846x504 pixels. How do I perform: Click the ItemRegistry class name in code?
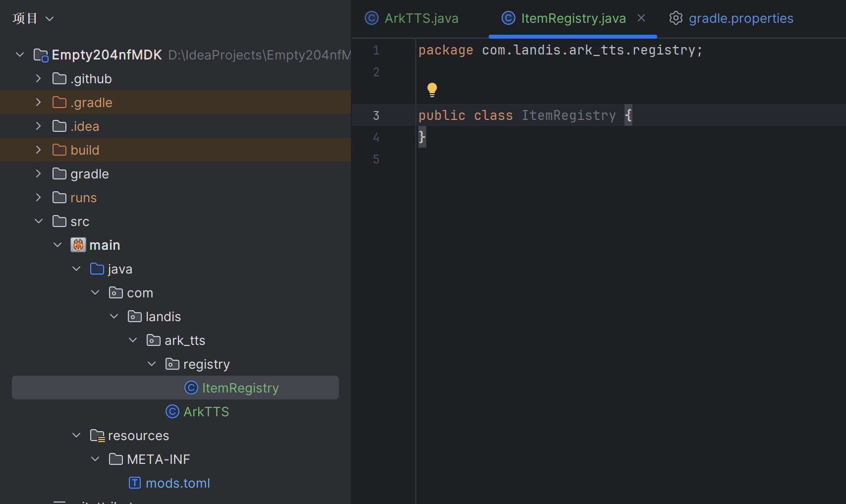(x=568, y=115)
